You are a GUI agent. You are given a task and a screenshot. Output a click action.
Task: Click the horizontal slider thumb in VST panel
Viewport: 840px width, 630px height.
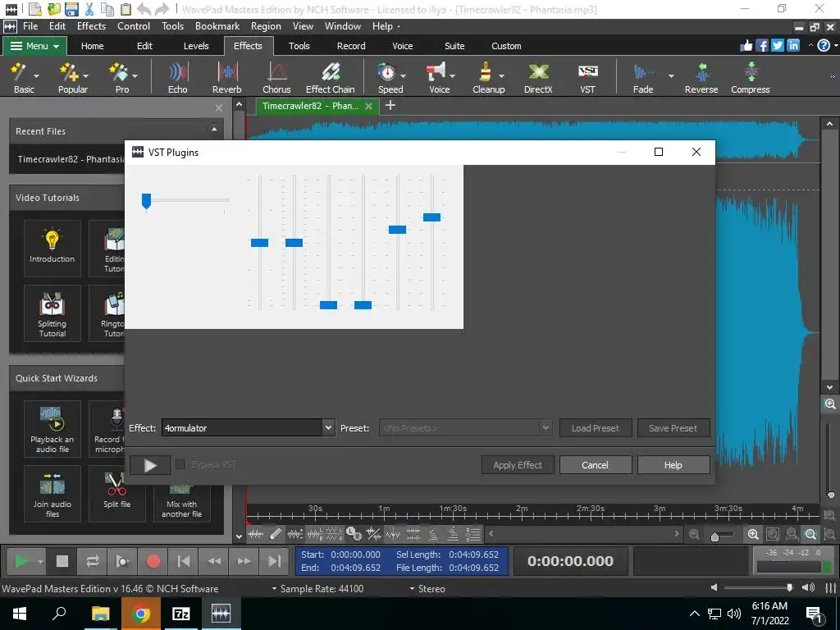click(x=146, y=201)
